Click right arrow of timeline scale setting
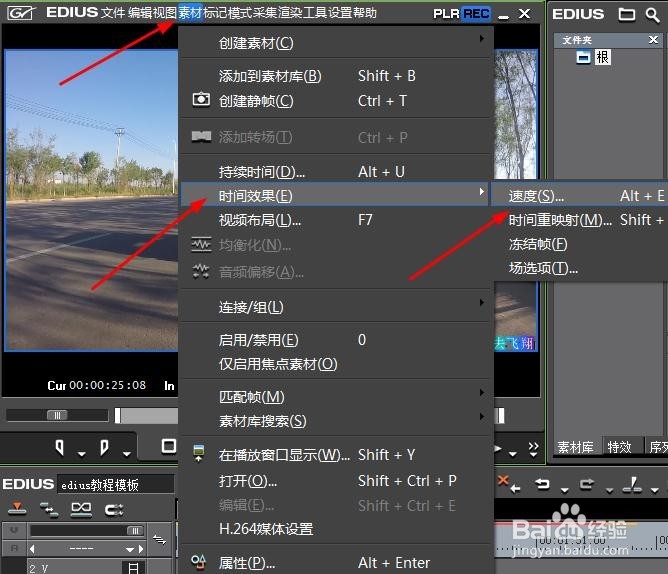668x574 pixels. pyautogui.click(x=141, y=549)
